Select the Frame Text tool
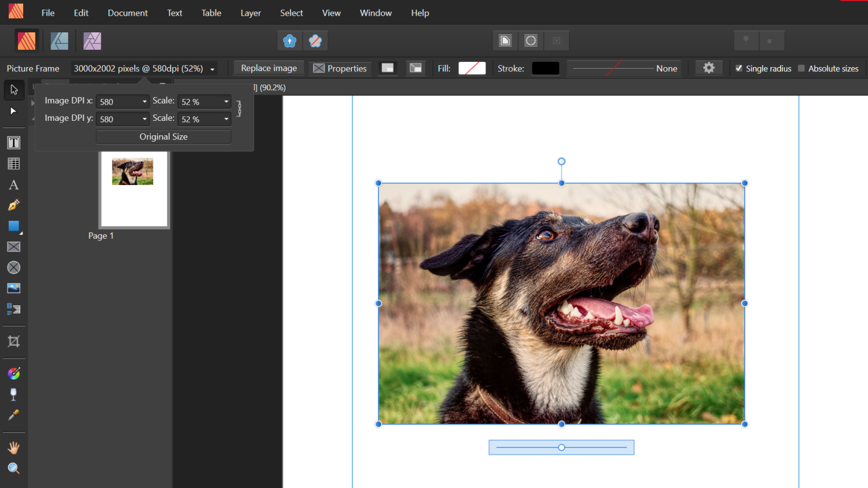Image resolution: width=868 pixels, height=488 pixels. coord(14,143)
